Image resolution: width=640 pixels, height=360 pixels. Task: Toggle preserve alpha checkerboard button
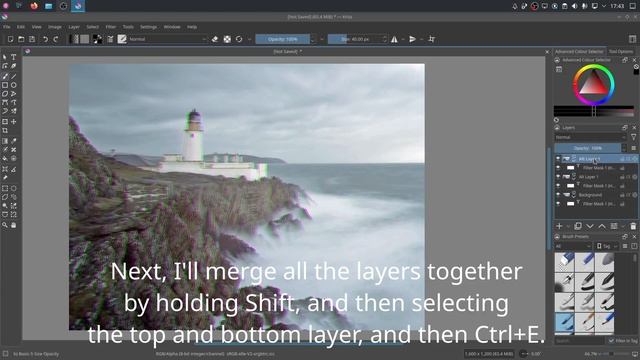pyautogui.click(x=227, y=39)
